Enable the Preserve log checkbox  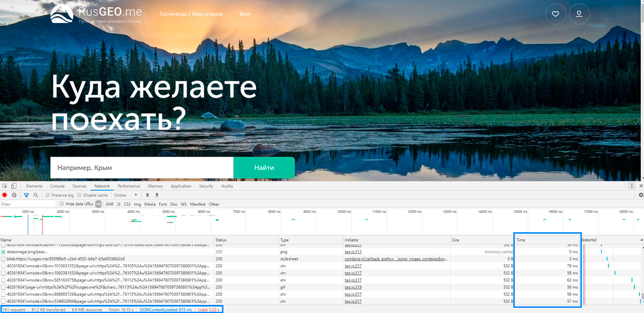click(47, 195)
